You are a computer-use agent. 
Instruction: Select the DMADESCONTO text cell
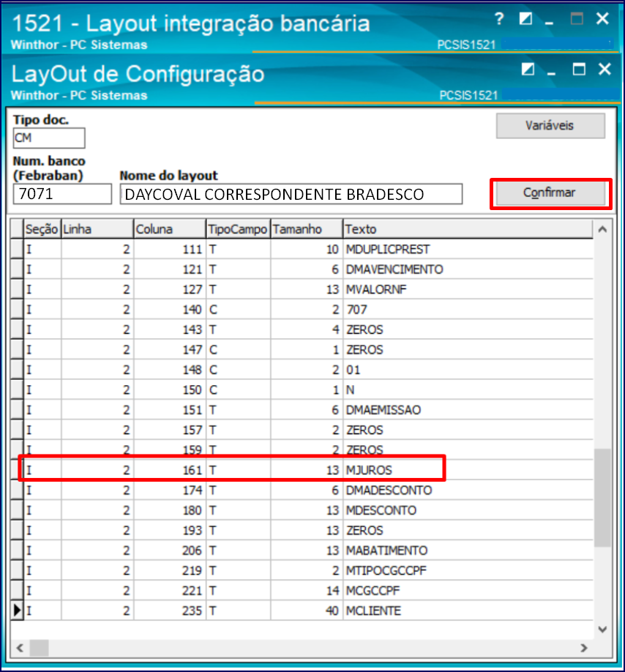point(468,490)
